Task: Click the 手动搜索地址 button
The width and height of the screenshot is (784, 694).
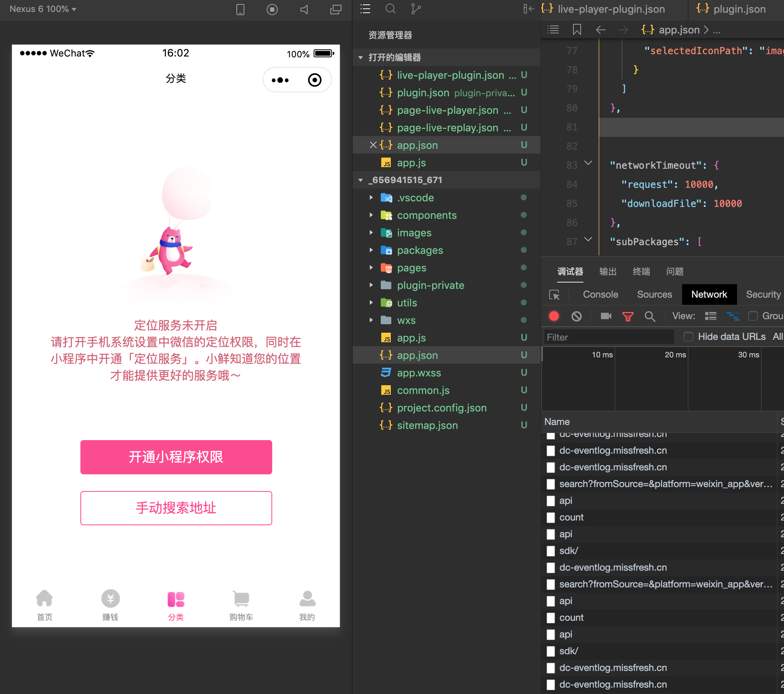Action: point(176,508)
